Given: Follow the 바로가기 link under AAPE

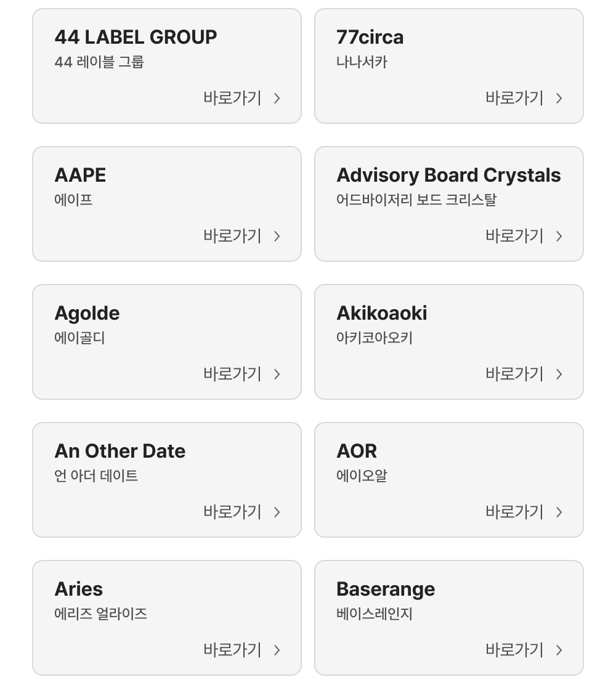Looking at the screenshot, I should click(233, 236).
